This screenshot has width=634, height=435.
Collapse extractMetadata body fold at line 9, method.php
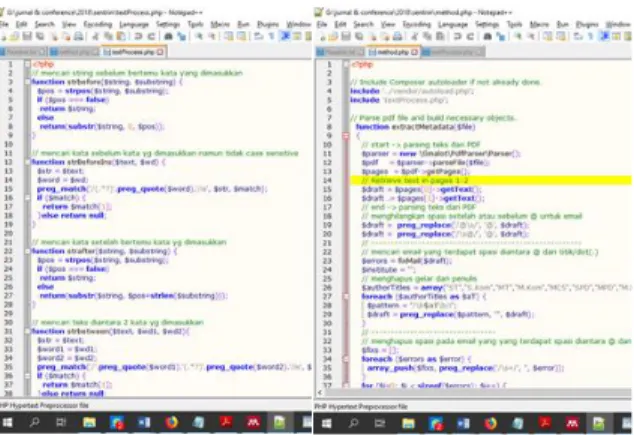346,136
